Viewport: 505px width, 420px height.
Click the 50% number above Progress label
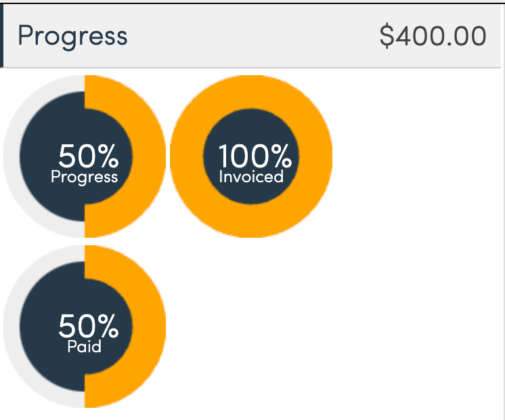[88, 156]
